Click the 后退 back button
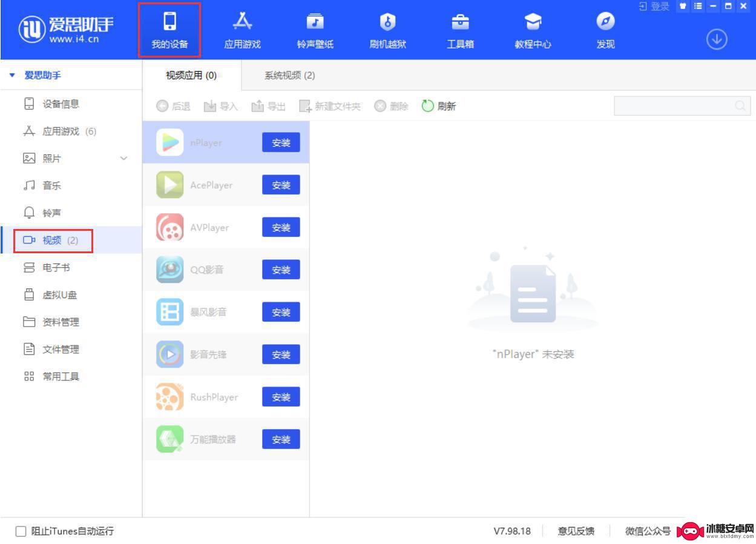Viewport: 756px width, 544px height. tap(173, 107)
